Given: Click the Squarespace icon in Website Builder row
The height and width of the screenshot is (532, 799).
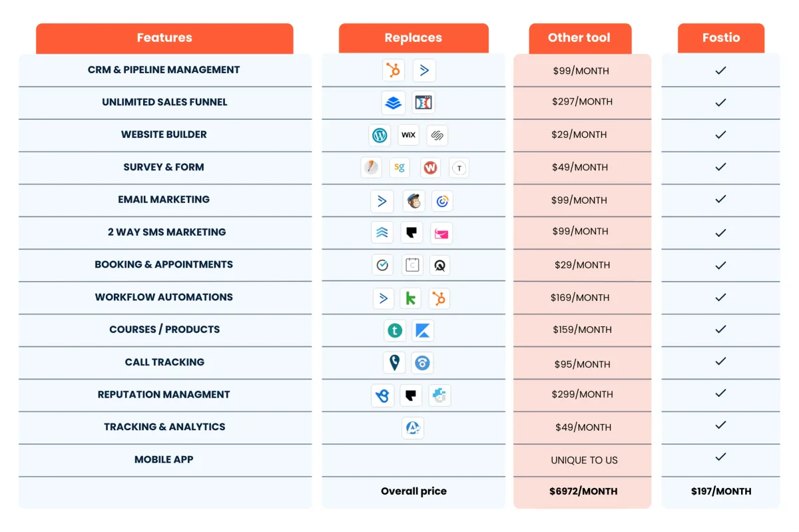Looking at the screenshot, I should 437,135.
